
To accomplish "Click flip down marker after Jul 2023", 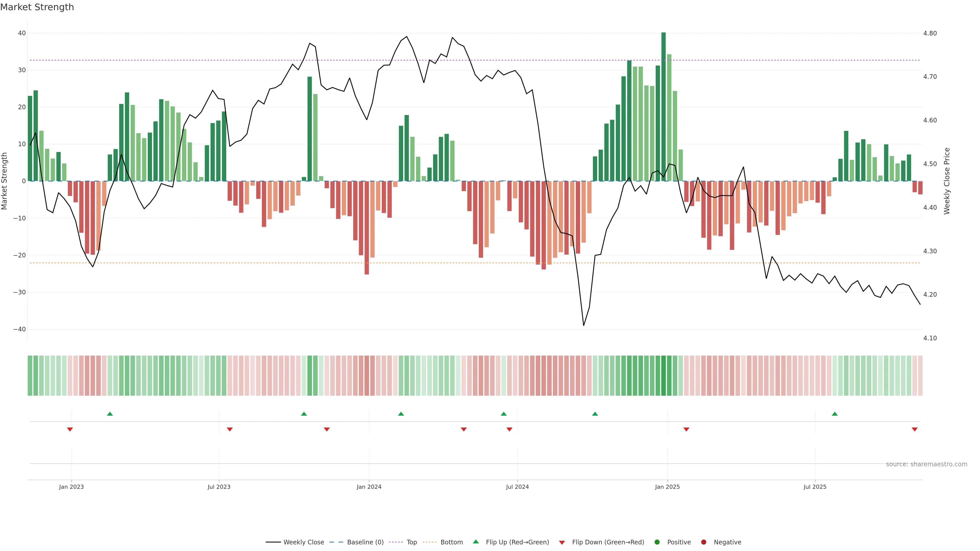I will (x=230, y=429).
